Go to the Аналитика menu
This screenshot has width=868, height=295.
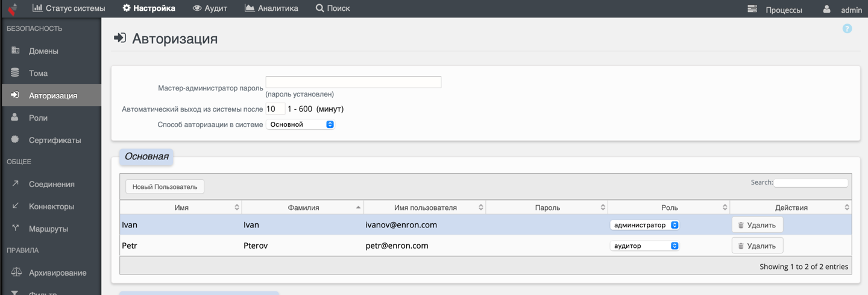(x=271, y=8)
